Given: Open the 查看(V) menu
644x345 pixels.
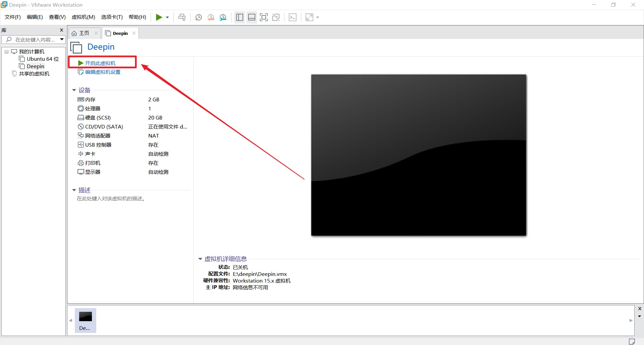Looking at the screenshot, I should [57, 17].
